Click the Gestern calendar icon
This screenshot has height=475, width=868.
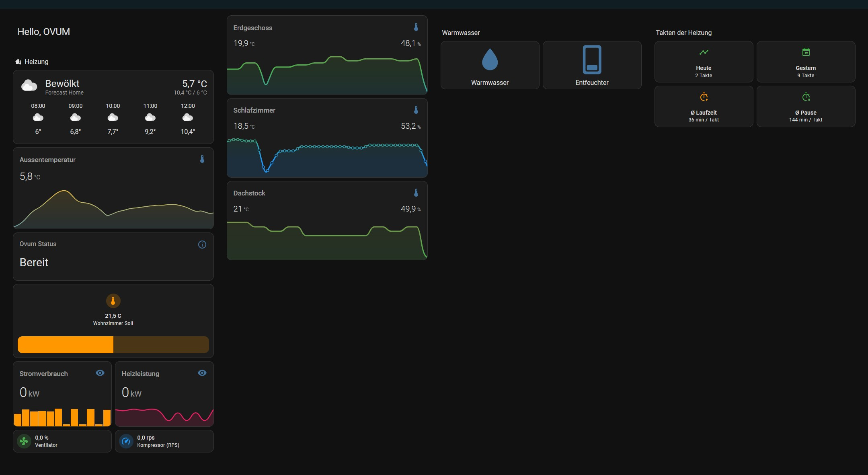pos(806,52)
